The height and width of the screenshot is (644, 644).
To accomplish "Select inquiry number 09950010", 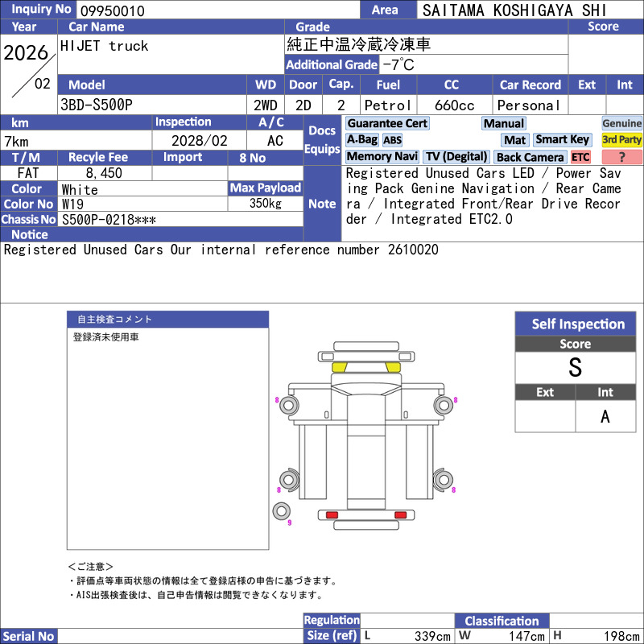I will [x=113, y=11].
